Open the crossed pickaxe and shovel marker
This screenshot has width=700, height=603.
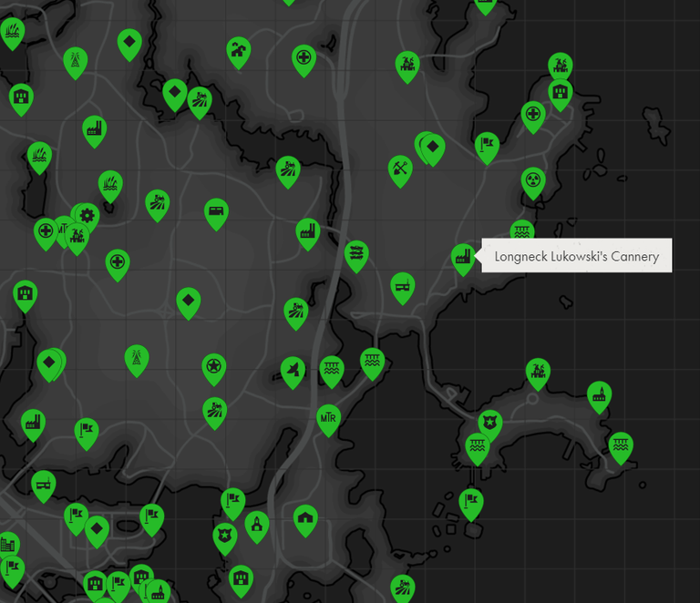400,170
